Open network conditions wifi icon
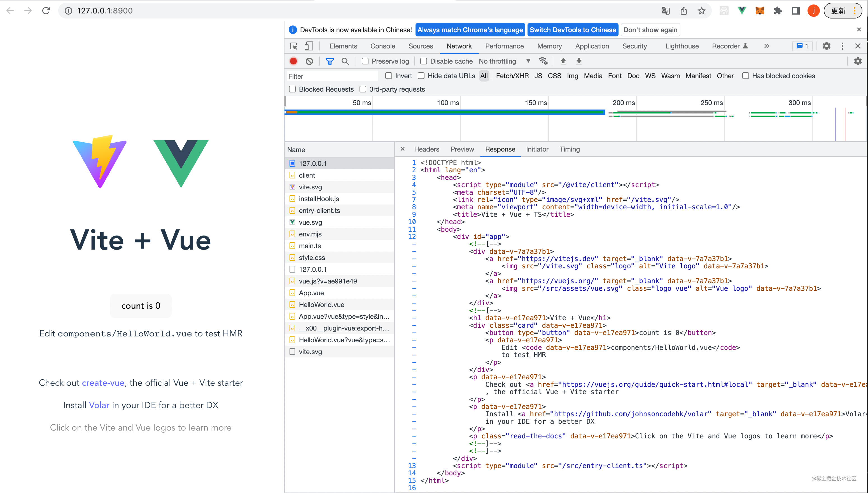 point(543,61)
